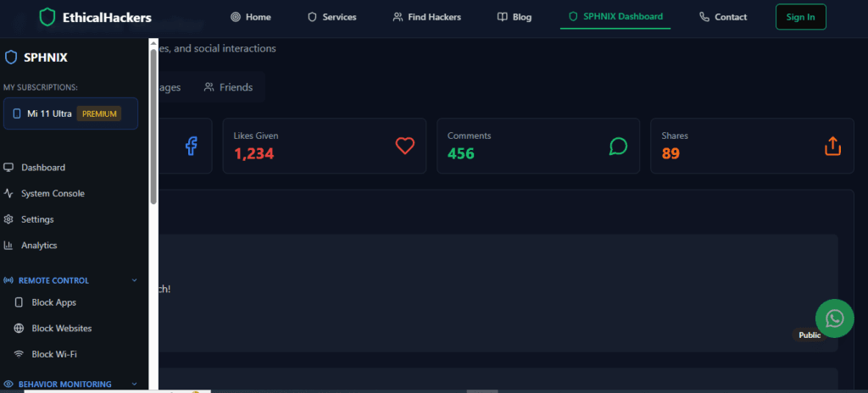
Task: Click the Shares upload icon
Action: tap(832, 146)
